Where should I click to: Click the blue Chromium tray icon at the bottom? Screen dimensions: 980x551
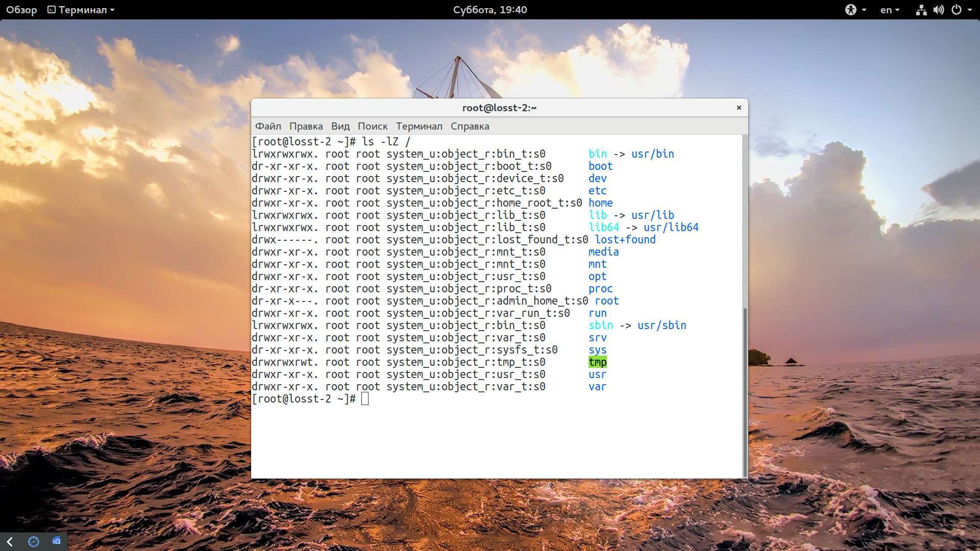click(x=57, y=541)
